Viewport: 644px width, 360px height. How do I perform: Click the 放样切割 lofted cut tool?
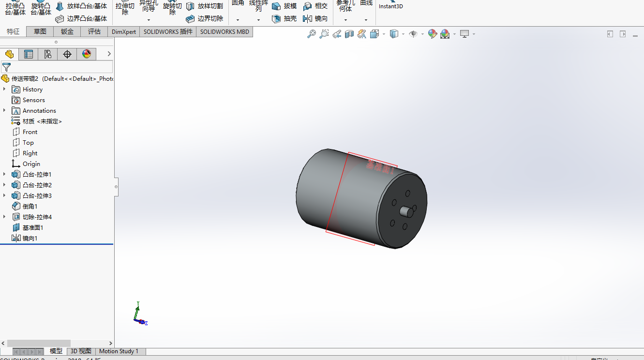pyautogui.click(x=205, y=6)
